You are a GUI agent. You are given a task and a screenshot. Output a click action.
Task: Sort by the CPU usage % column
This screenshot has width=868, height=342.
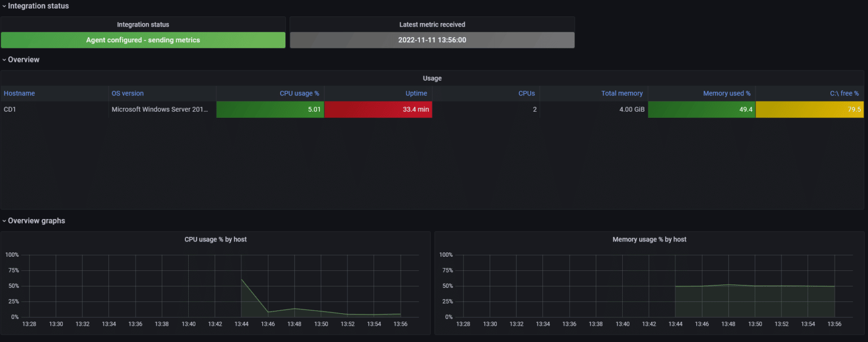pos(300,93)
